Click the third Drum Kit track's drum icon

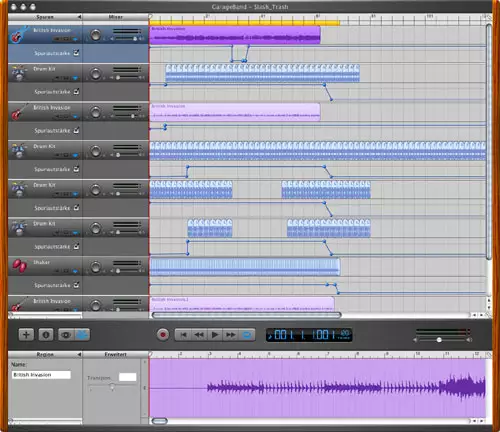19,189
